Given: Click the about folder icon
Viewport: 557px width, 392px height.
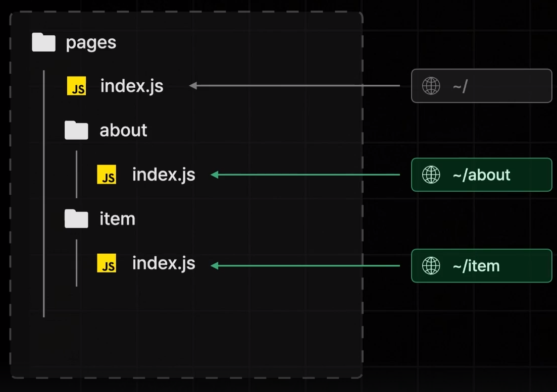Looking at the screenshot, I should 76,130.
